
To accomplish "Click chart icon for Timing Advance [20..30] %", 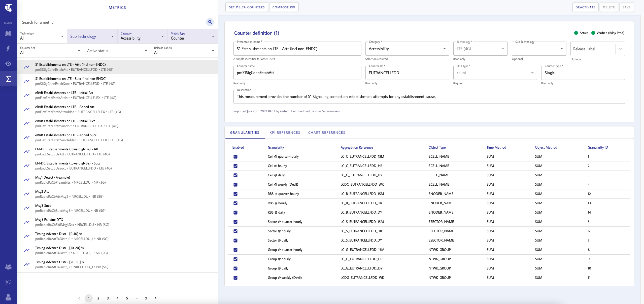I will 27,264.
